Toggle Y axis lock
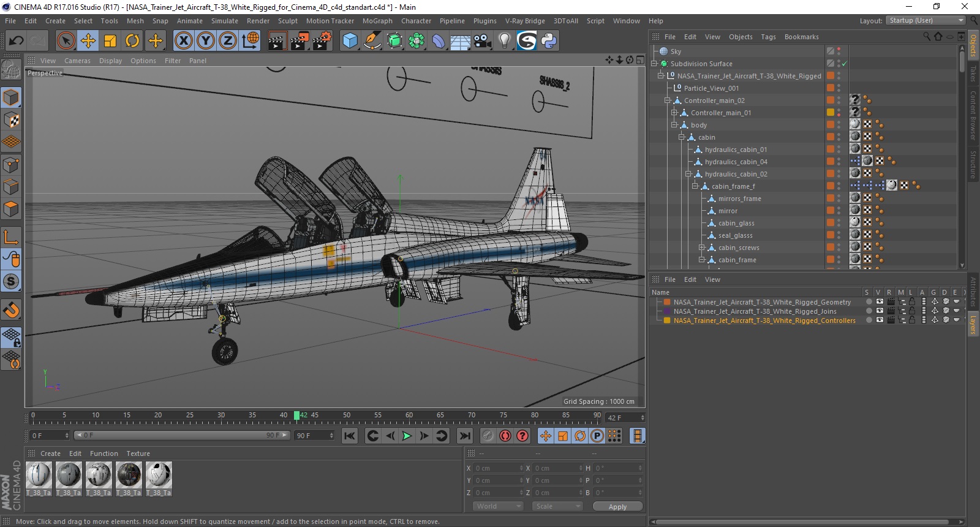Viewport: 980px width, 527px height. (206, 40)
